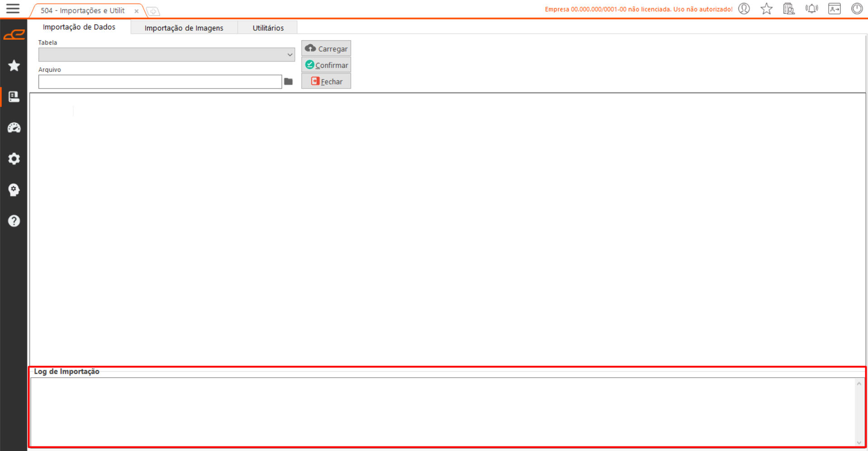The width and height of the screenshot is (868, 451).
Task: Click the power button icon
Action: [857, 9]
